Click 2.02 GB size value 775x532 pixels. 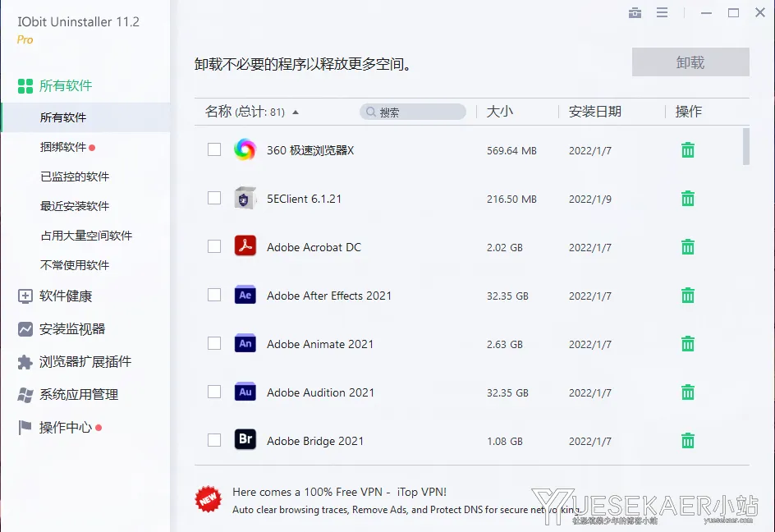(x=505, y=248)
